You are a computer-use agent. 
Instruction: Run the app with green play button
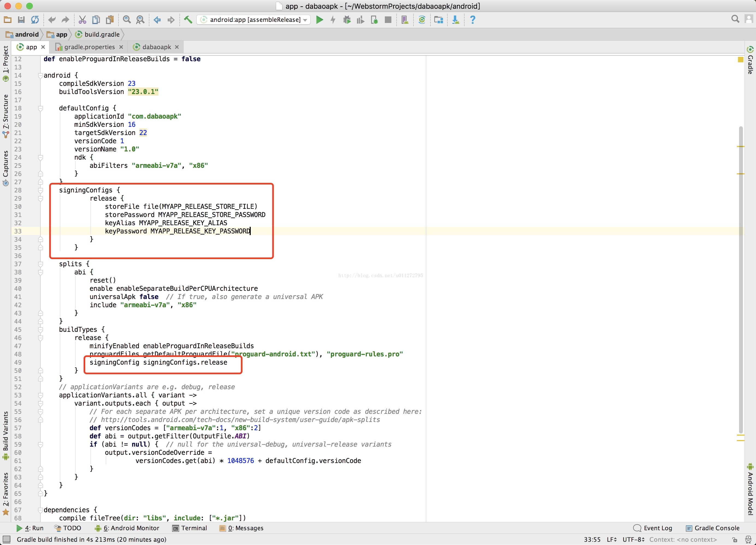point(319,20)
